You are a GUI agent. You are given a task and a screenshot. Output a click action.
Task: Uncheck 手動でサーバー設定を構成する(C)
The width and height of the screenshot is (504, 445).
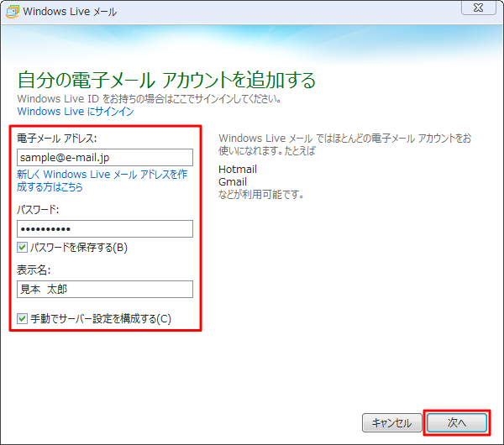22,319
